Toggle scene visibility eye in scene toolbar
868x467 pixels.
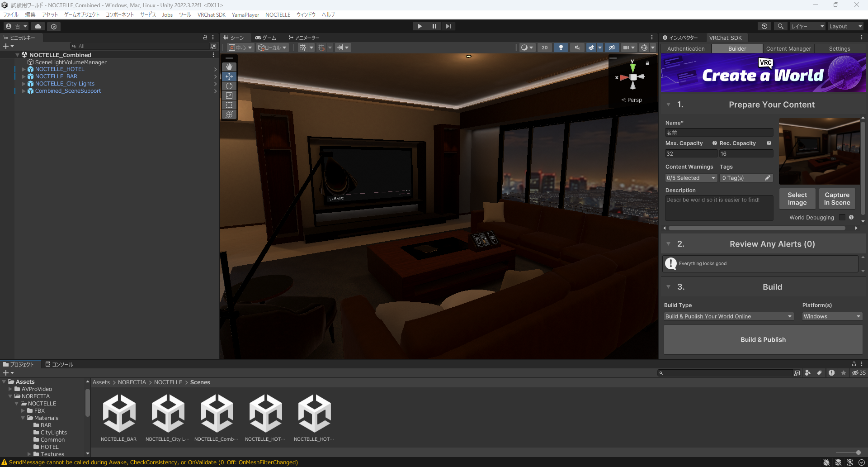coord(612,48)
